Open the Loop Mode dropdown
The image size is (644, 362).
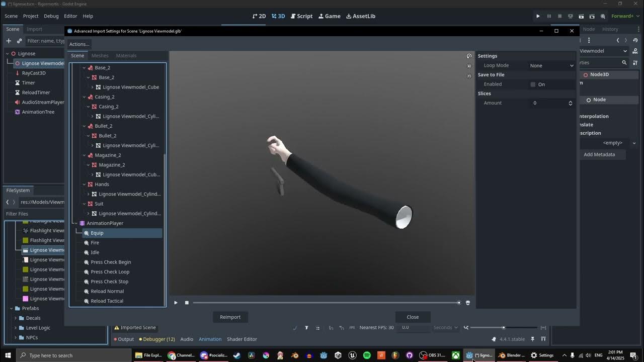coord(551,66)
